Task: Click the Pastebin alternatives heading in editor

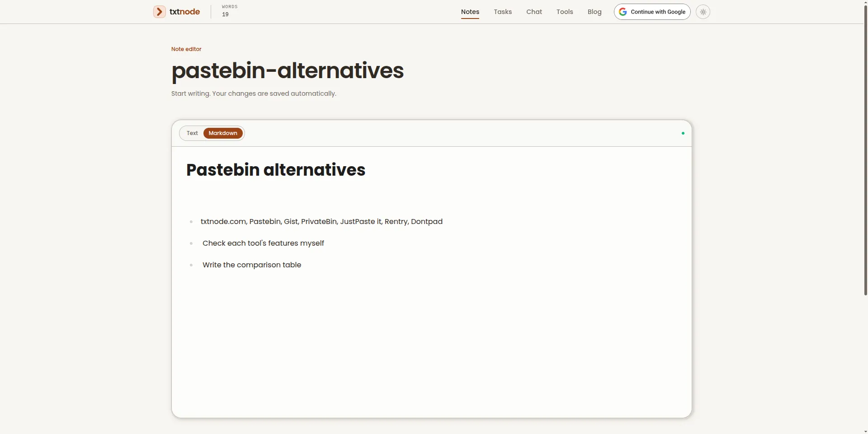Action: [276, 170]
